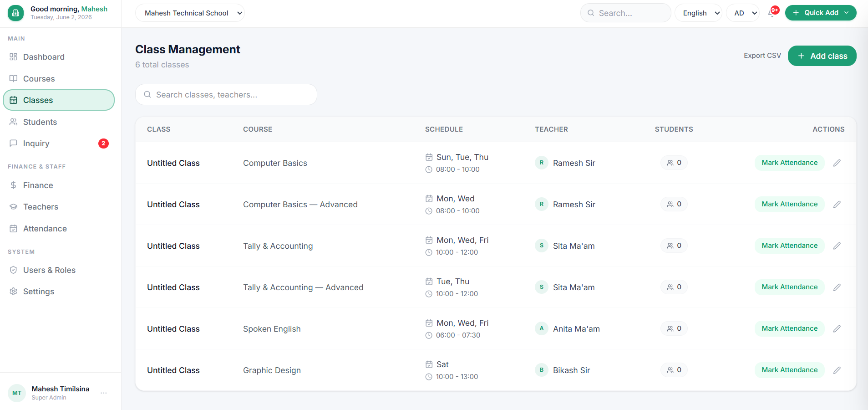Click the magnifier icon in the top search bar
Viewport: 868px width, 410px height.
pyautogui.click(x=591, y=13)
